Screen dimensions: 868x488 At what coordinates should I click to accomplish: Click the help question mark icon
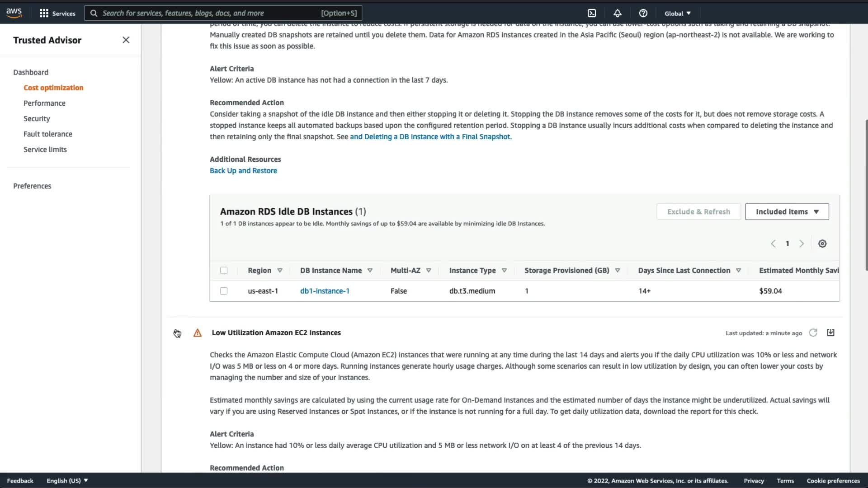pyautogui.click(x=643, y=13)
